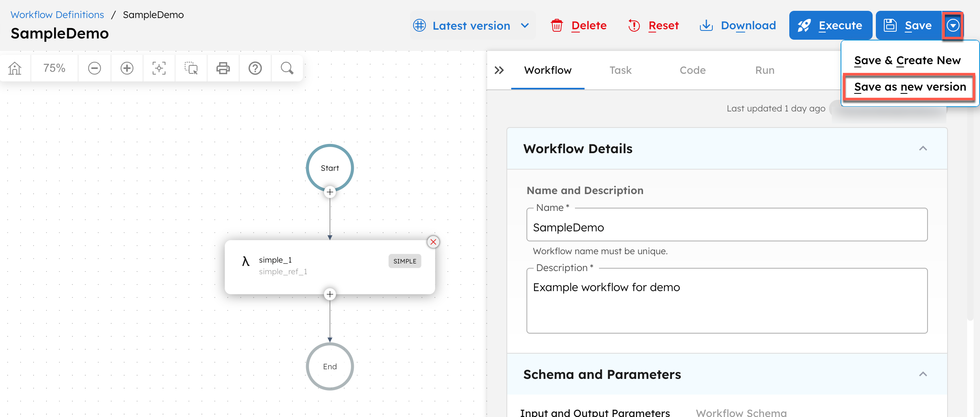The height and width of the screenshot is (417, 980).
Task: Switch to the Code tab
Action: (692, 70)
